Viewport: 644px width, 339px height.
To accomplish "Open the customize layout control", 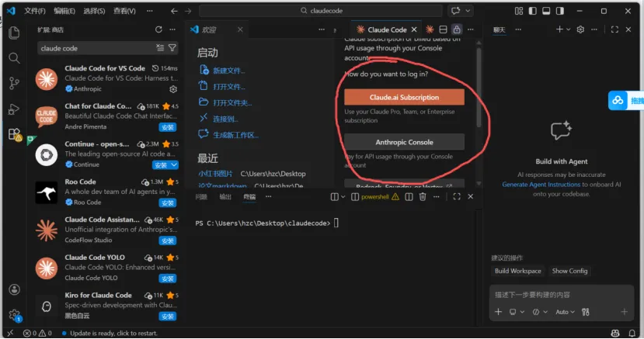I will pyautogui.click(x=519, y=11).
